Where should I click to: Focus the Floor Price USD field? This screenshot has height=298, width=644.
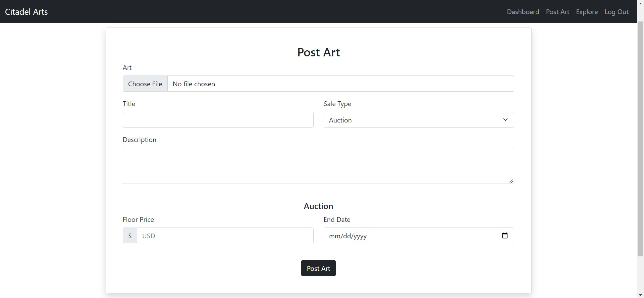pyautogui.click(x=225, y=236)
